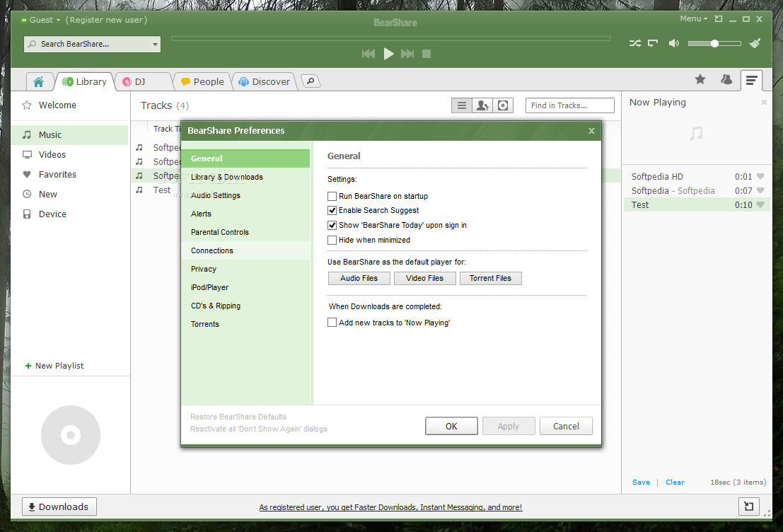783x532 pixels.
Task: Click the track progress seek bar
Action: 390,38
